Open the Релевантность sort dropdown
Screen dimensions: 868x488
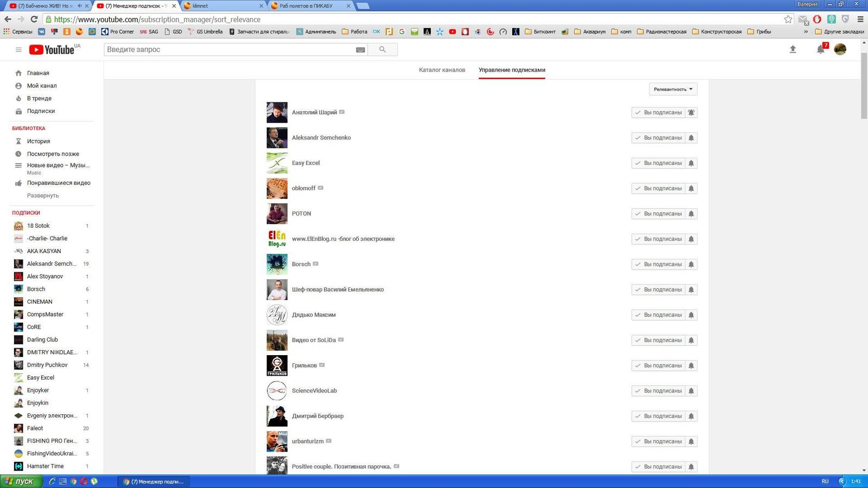point(673,89)
